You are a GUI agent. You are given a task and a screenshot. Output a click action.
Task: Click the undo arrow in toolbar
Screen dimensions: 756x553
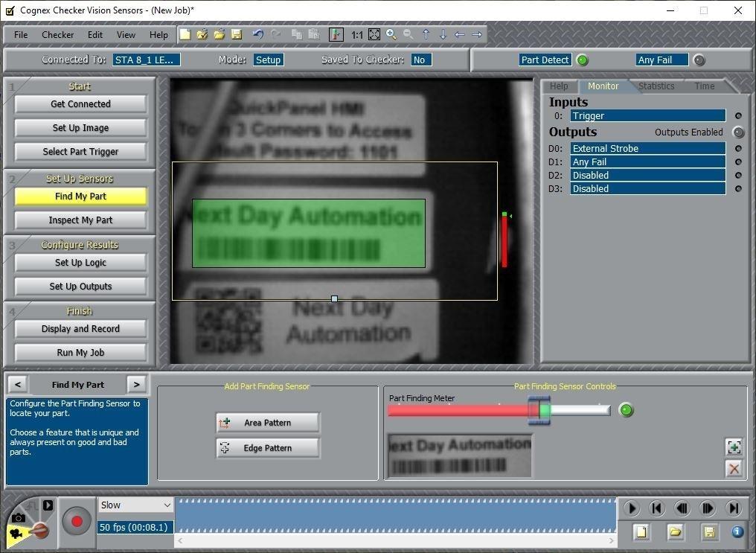tap(258, 35)
